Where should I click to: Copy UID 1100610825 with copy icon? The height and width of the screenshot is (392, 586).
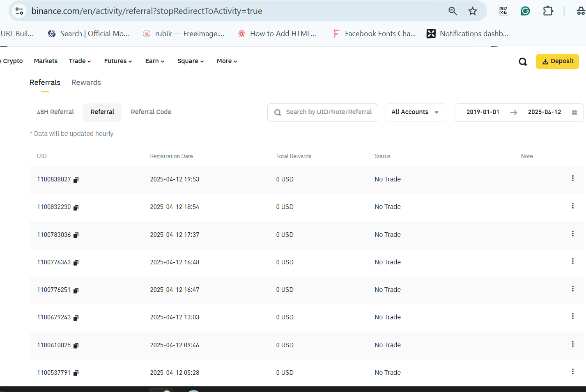coord(76,345)
